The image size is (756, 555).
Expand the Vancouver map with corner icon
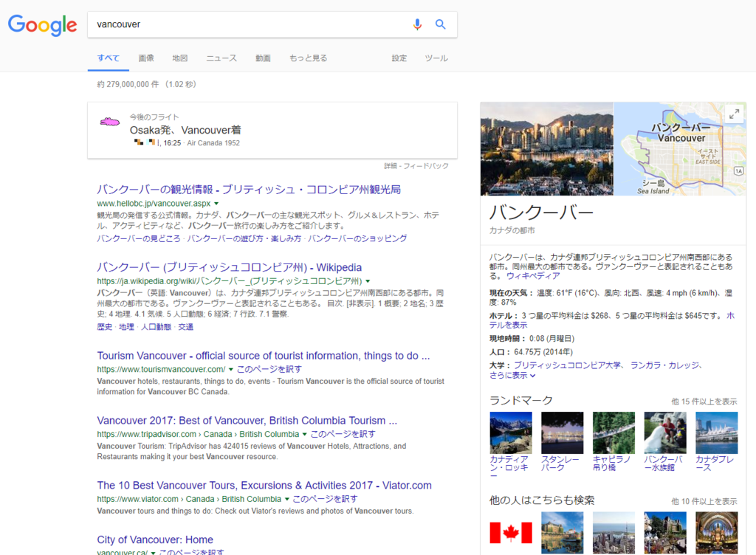735,114
